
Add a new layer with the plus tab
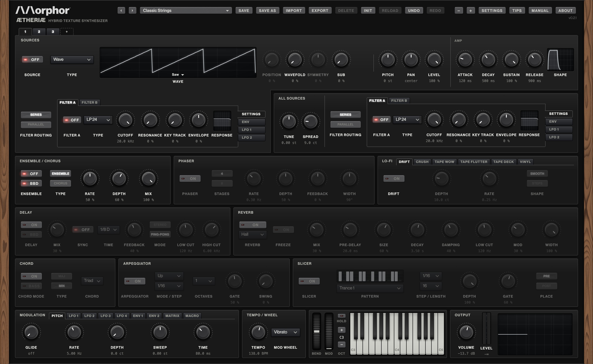pyautogui.click(x=67, y=32)
